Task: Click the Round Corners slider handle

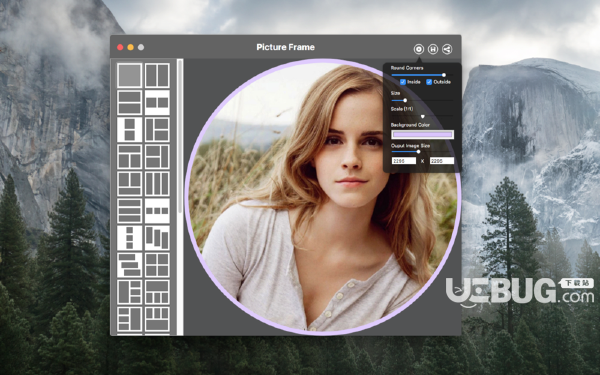Action: (x=444, y=75)
